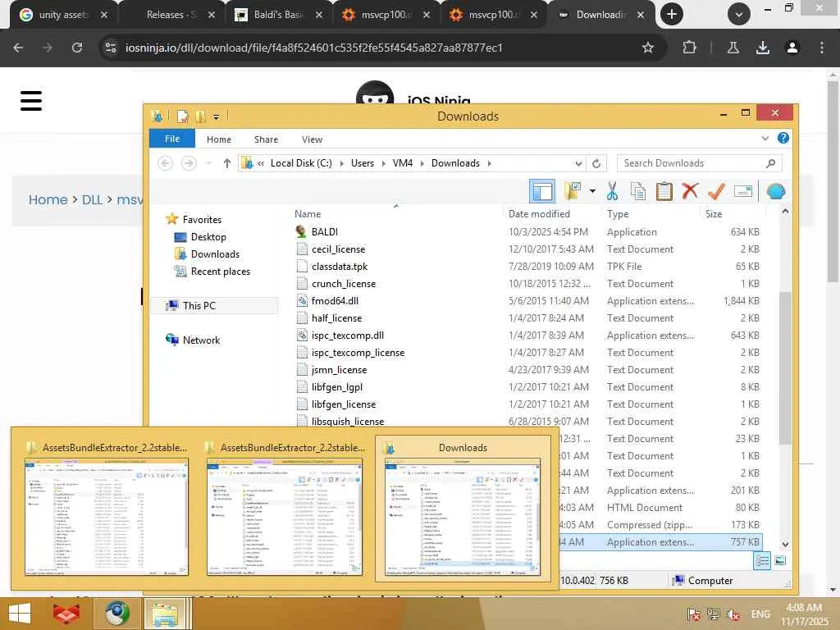Open the Windows Start button
Screen dimensions: 840x630
[x=20, y=614]
